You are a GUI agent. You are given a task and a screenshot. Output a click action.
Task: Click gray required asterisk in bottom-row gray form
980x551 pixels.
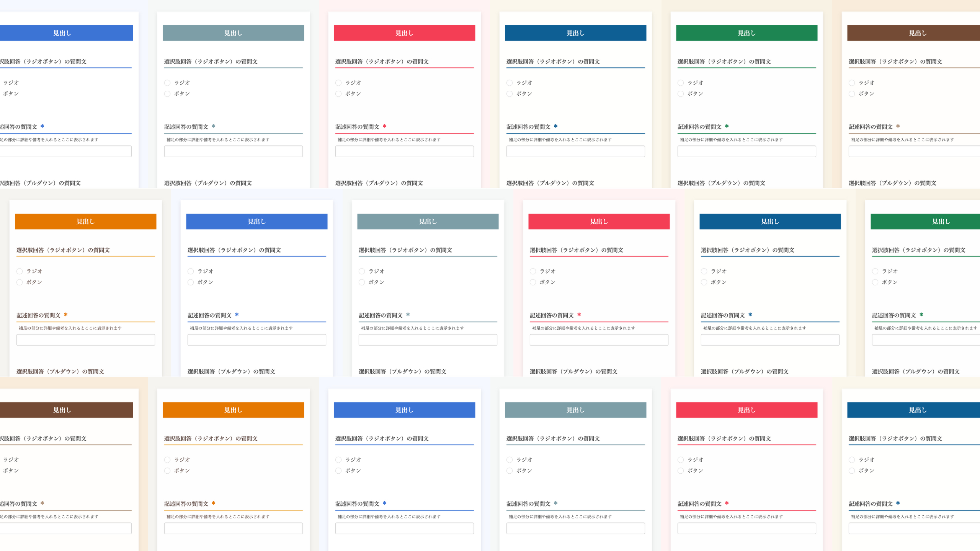point(555,503)
